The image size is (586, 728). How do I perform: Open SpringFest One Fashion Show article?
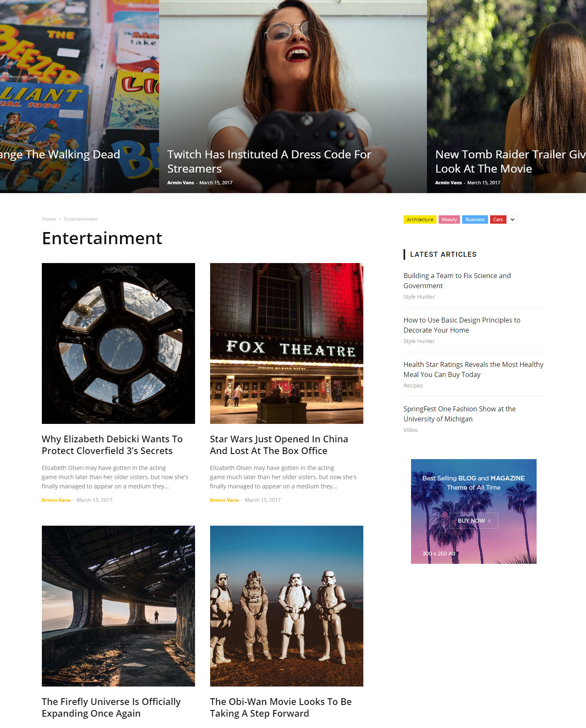point(460,414)
